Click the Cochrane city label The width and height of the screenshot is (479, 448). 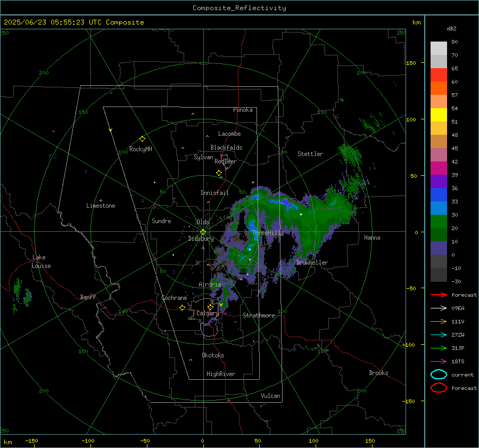tap(174, 298)
